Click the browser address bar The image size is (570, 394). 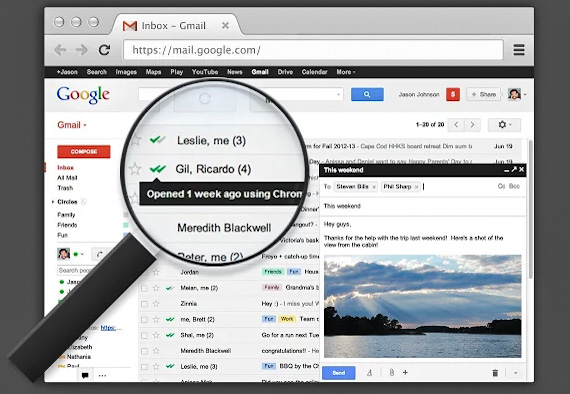(x=313, y=50)
